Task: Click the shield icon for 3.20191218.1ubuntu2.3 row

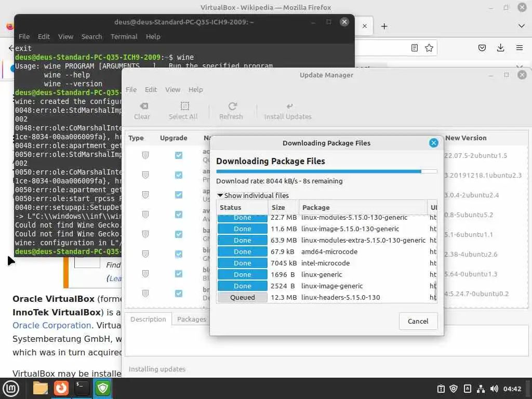Action: coord(145,175)
